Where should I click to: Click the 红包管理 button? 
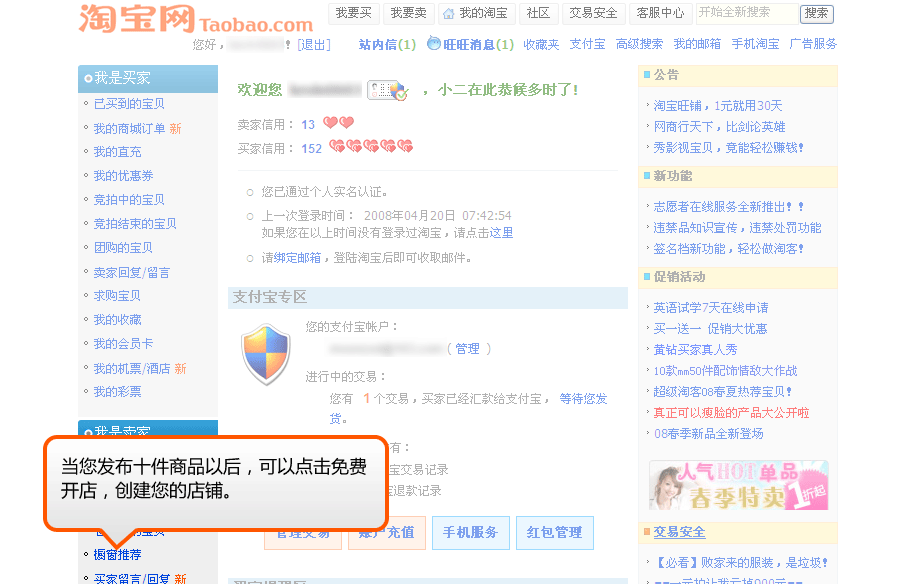554,533
